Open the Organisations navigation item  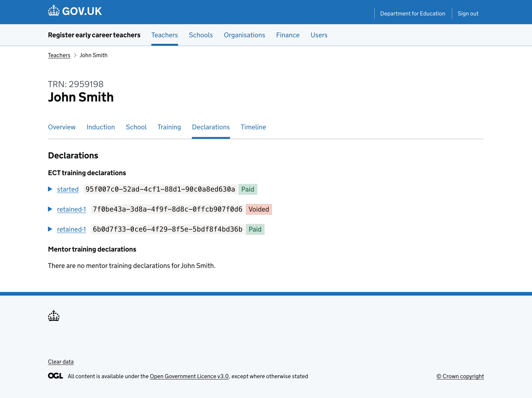click(244, 35)
